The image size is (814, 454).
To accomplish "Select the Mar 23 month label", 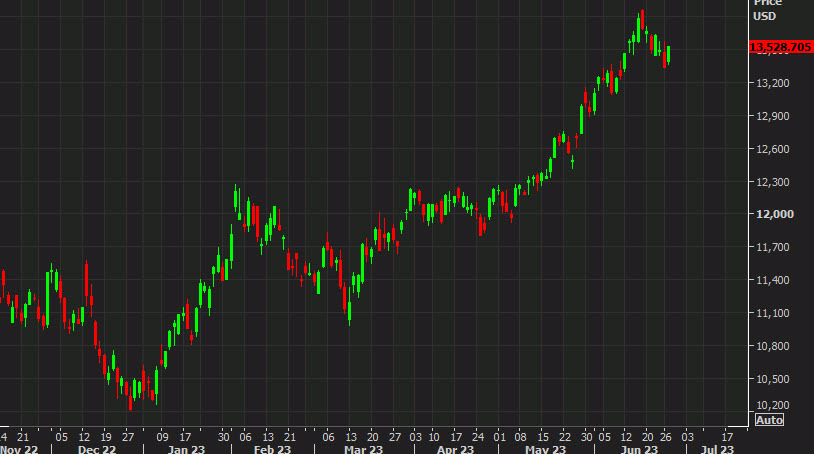I will pos(363,449).
